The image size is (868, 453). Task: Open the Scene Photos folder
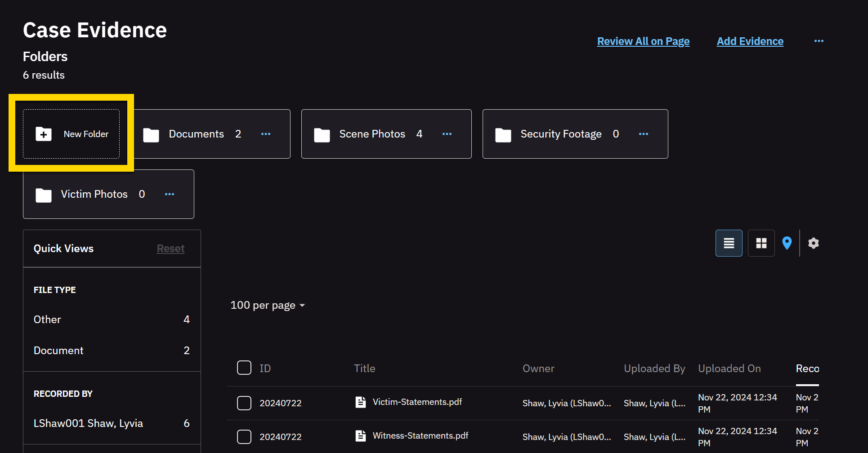coord(372,134)
